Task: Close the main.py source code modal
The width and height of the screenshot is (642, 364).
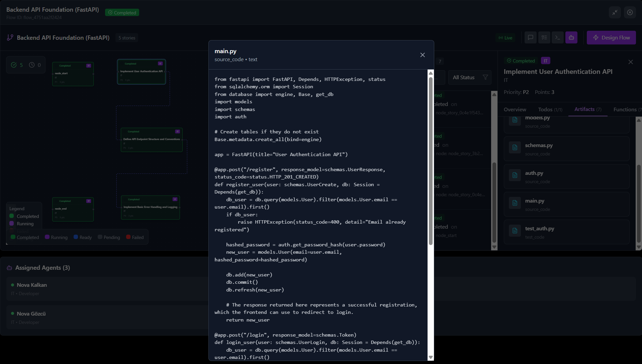Action: coord(423,55)
